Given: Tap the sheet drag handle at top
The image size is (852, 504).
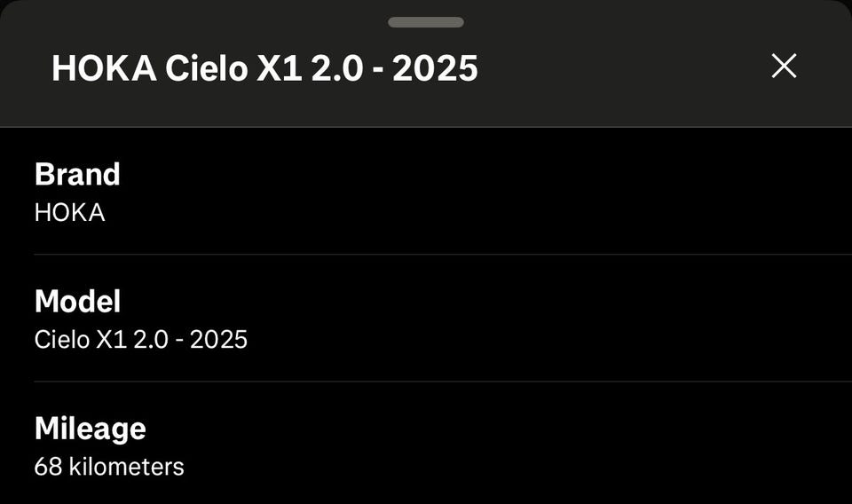Looking at the screenshot, I should (x=426, y=22).
